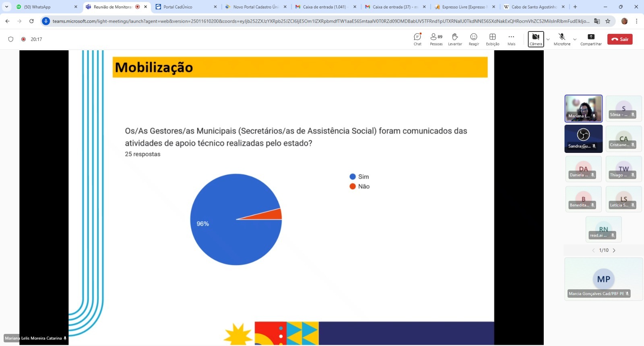Select Mariana's video thumbnail
Viewport: 644px width, 346px height.
583,109
